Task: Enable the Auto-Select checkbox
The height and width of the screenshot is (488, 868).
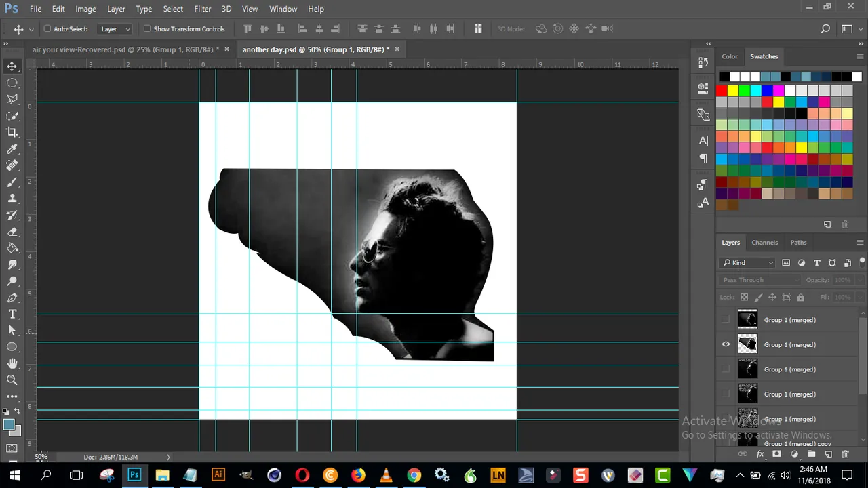Action: coord(47,29)
